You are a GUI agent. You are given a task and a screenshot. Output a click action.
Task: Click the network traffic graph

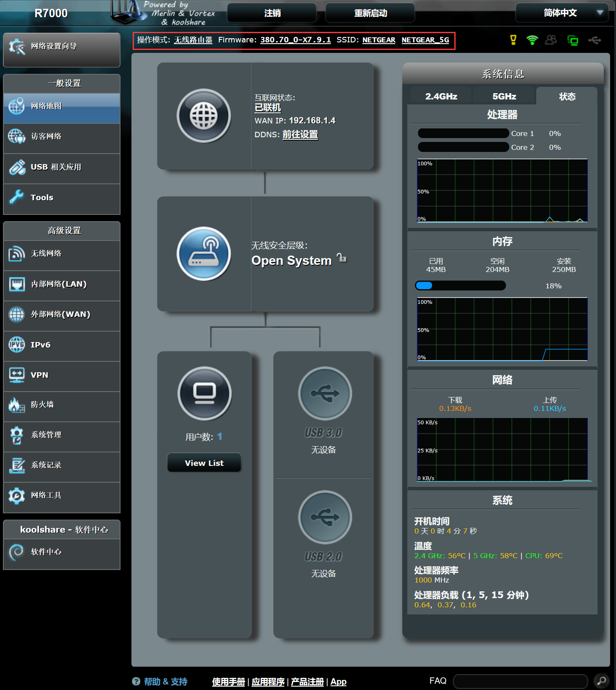[x=502, y=450]
